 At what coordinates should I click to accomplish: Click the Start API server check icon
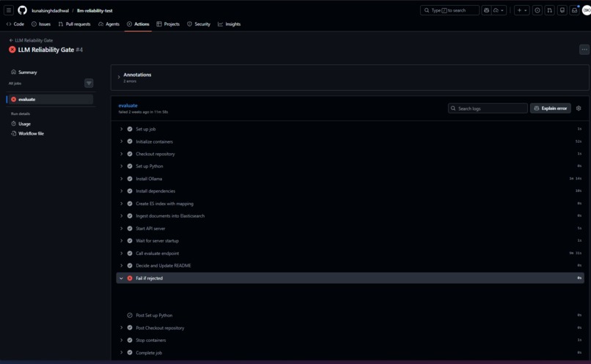130,229
